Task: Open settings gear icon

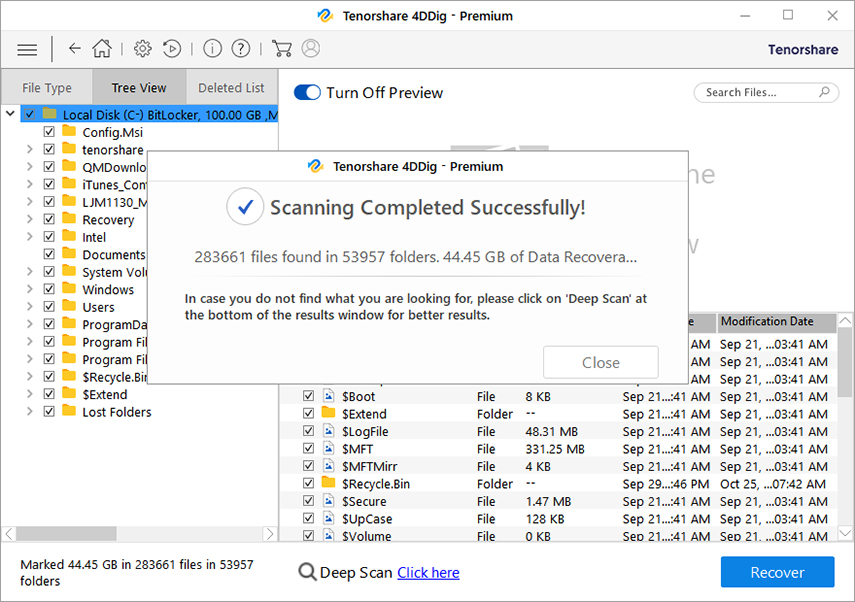Action: coord(143,49)
